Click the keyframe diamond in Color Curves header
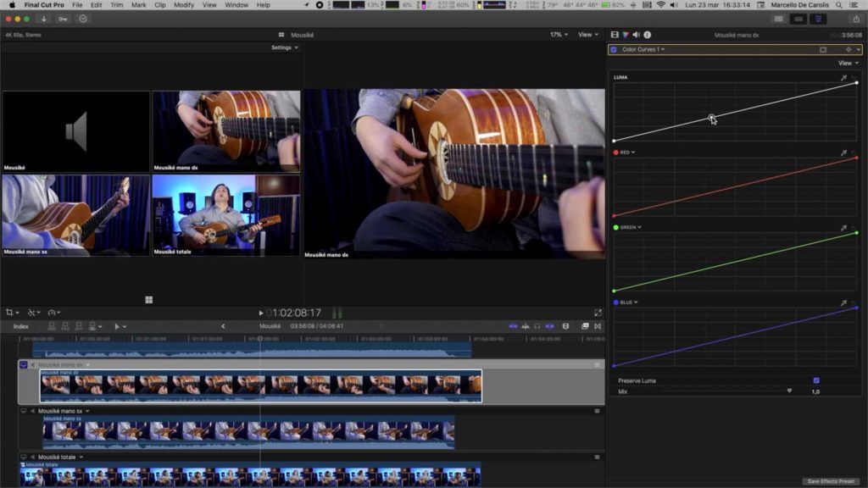The width and height of the screenshot is (868, 488). [x=849, y=50]
